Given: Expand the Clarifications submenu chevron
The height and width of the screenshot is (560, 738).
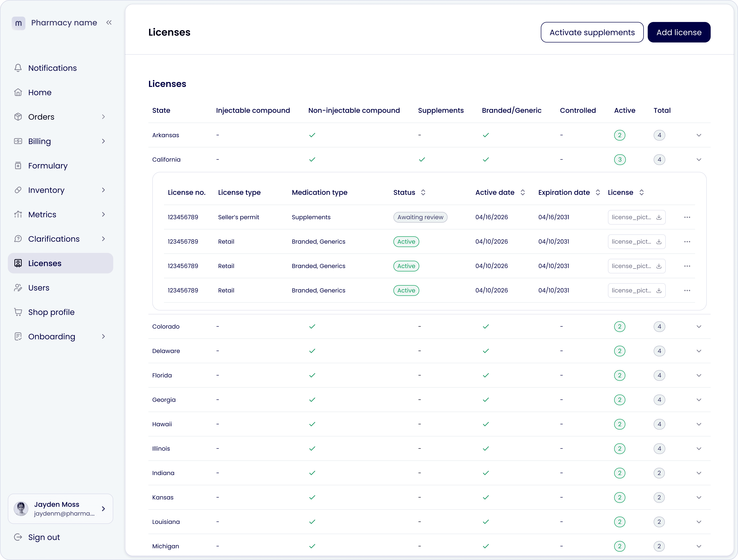Looking at the screenshot, I should click(103, 239).
